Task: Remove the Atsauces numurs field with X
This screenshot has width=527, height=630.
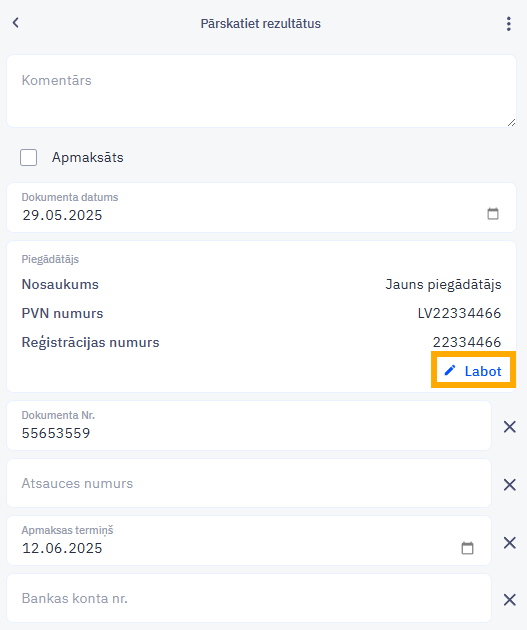Action: point(509,485)
